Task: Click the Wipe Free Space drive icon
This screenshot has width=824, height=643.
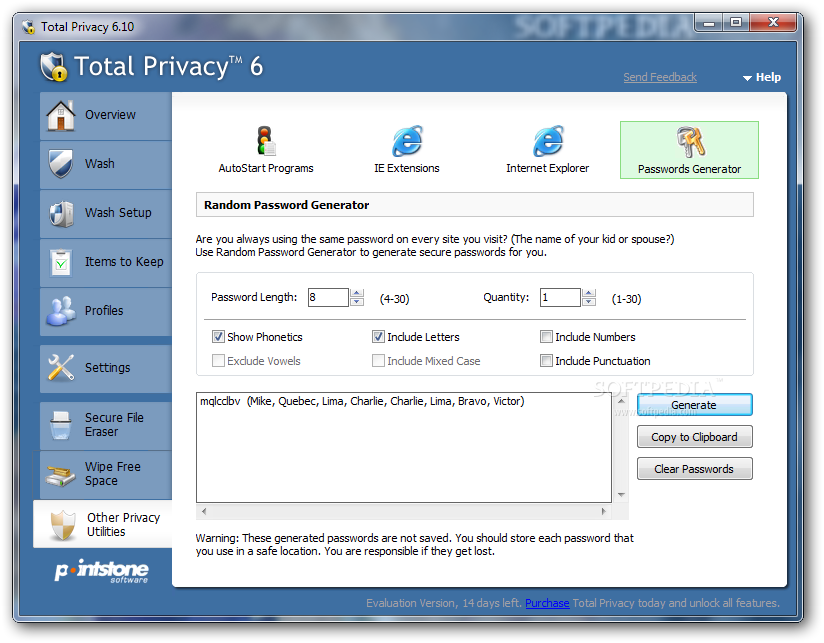Action: (x=60, y=474)
